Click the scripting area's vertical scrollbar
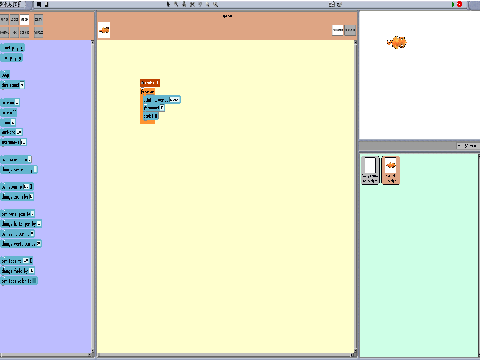 point(356,197)
